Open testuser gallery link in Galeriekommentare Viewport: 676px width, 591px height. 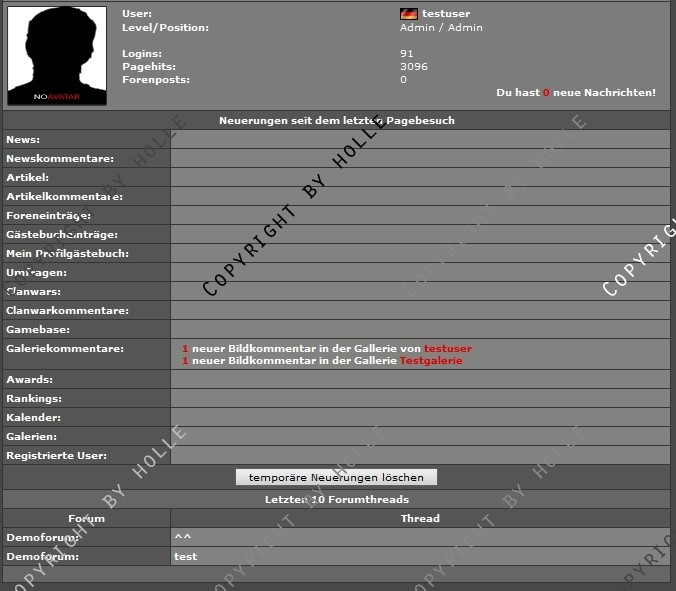click(448, 348)
